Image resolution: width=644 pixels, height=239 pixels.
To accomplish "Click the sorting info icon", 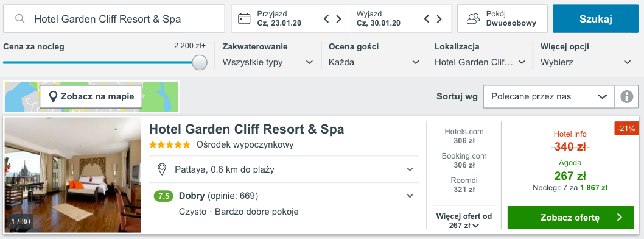I will coord(626,97).
